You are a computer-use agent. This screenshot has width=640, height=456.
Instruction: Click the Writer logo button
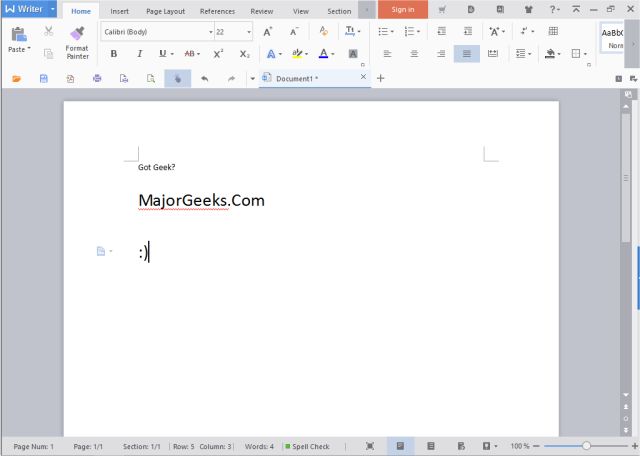[x=24, y=9]
